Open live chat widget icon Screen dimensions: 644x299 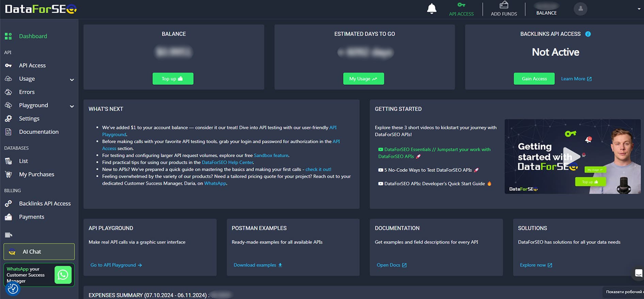pos(639,273)
